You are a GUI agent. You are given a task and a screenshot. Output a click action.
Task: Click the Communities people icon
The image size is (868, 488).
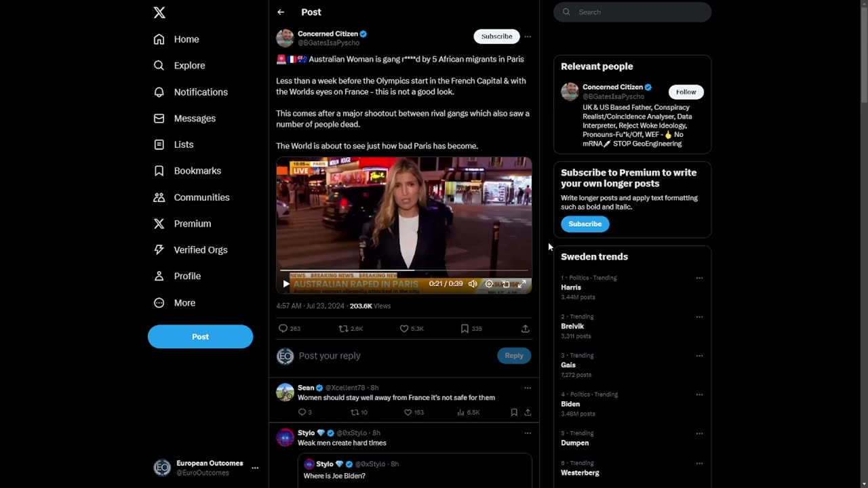(159, 197)
